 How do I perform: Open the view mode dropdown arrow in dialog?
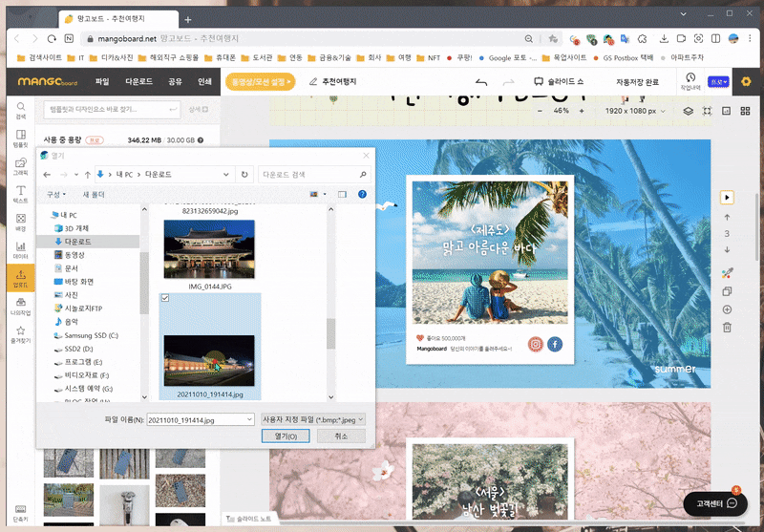coord(325,195)
